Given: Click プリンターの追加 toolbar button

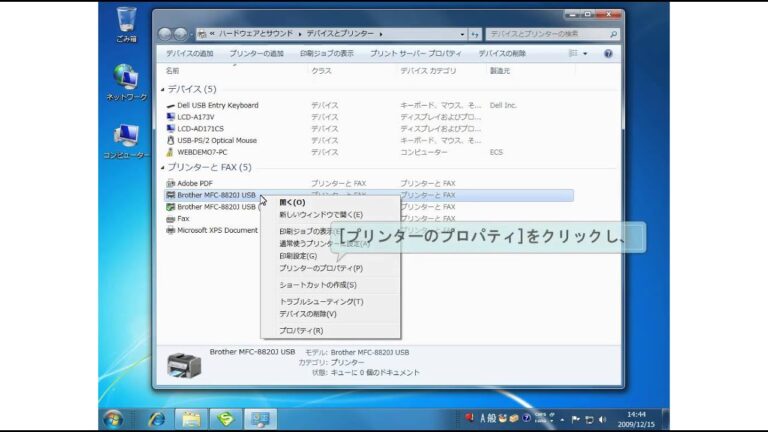Looking at the screenshot, I should (x=257, y=53).
